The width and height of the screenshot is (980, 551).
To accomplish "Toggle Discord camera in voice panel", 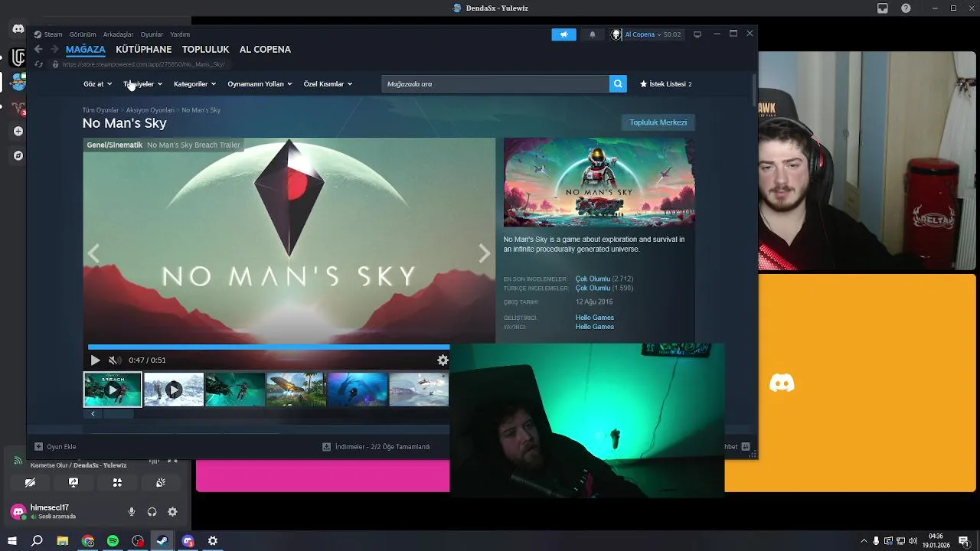I will (x=30, y=483).
